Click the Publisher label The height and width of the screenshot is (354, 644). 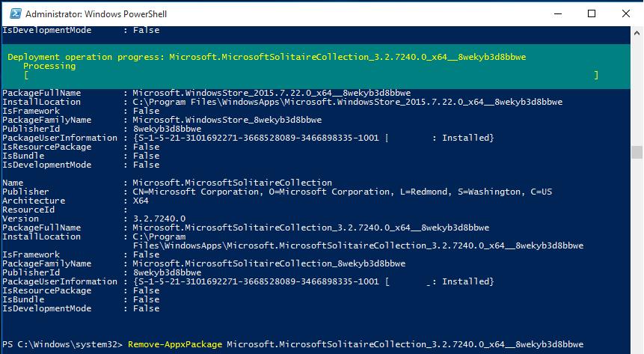pos(25,192)
